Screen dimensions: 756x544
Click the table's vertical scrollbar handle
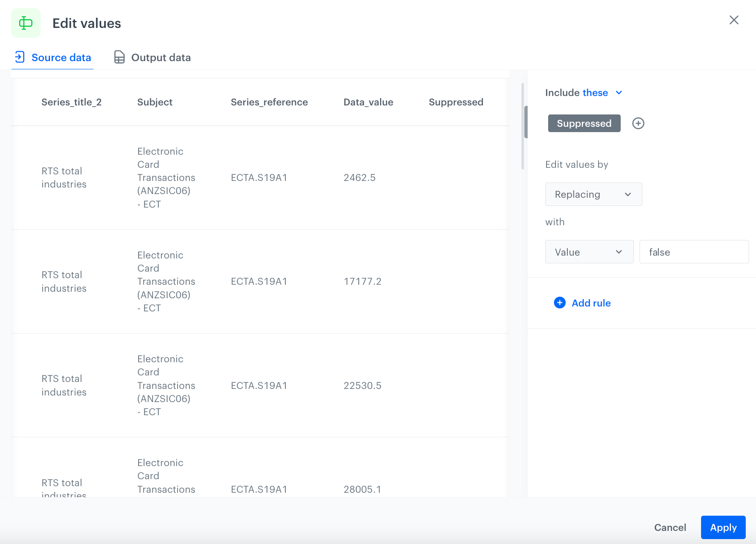coord(526,122)
